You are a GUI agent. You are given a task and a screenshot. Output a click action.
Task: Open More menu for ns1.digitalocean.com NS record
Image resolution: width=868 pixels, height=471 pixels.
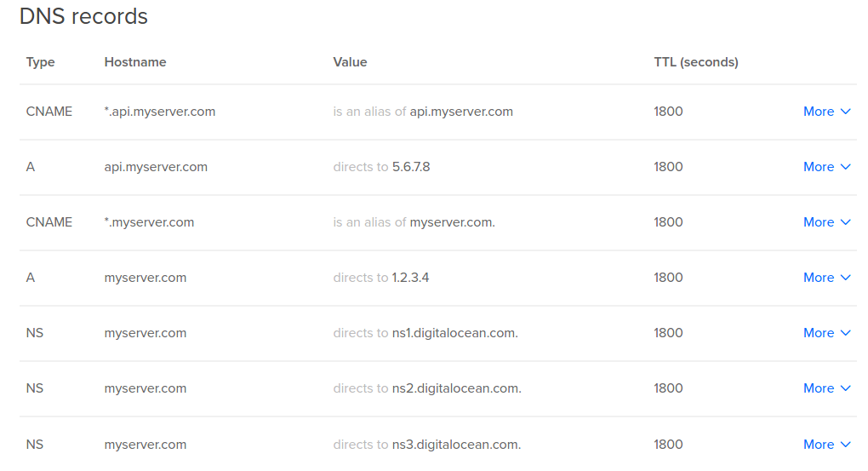[x=826, y=333]
